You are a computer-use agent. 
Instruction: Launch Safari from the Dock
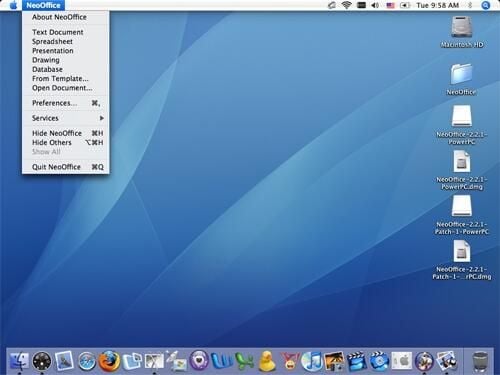87,361
